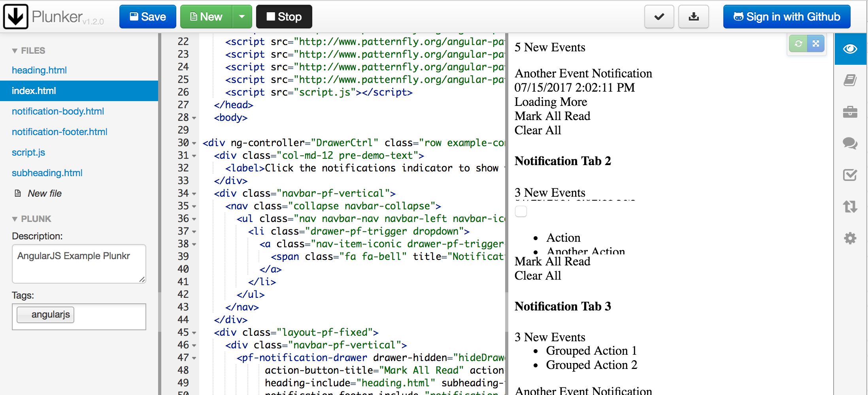Click the Clear All above Notification Tab 2
This screenshot has height=395, width=868.
click(538, 130)
